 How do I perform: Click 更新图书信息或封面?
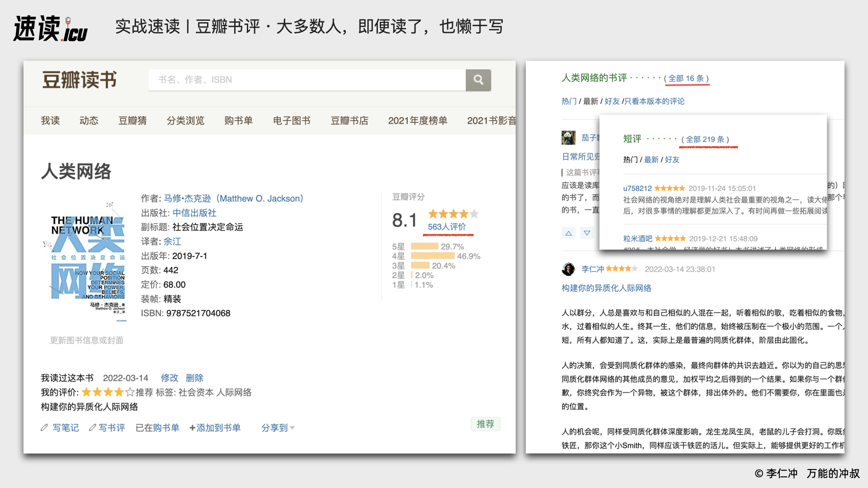pyautogui.click(x=86, y=340)
